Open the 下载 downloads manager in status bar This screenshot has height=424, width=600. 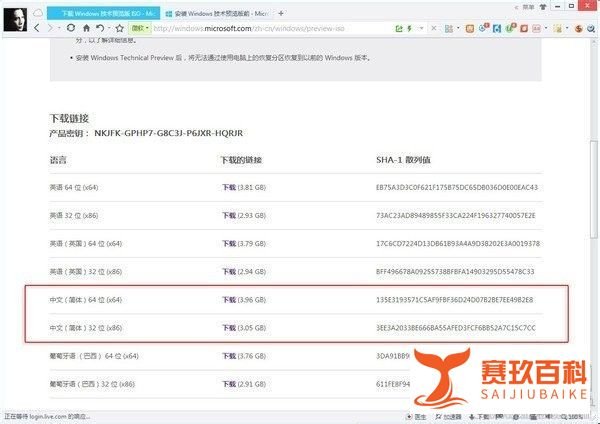coord(479,417)
